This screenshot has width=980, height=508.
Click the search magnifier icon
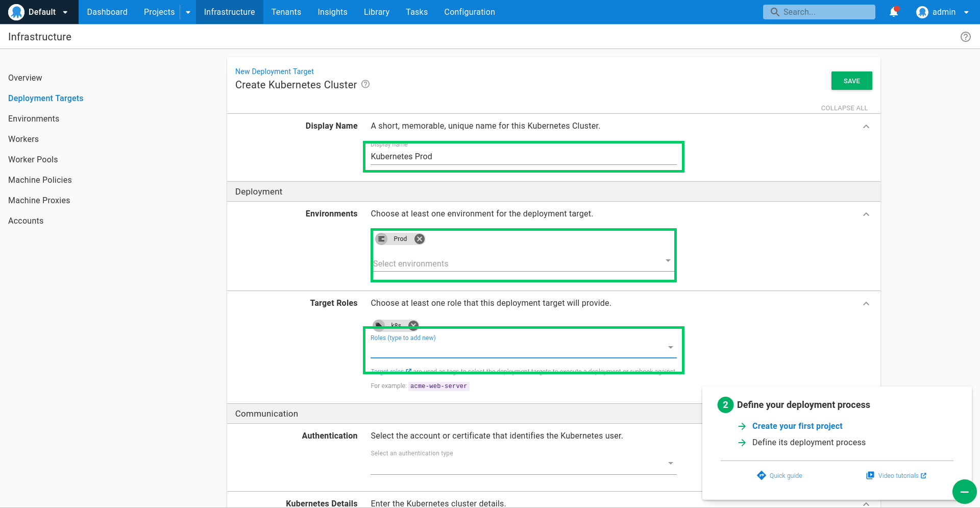pos(775,12)
